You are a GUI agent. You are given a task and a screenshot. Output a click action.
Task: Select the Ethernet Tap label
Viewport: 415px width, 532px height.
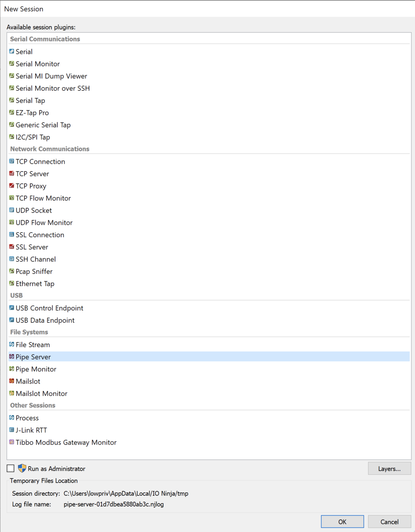click(x=35, y=284)
